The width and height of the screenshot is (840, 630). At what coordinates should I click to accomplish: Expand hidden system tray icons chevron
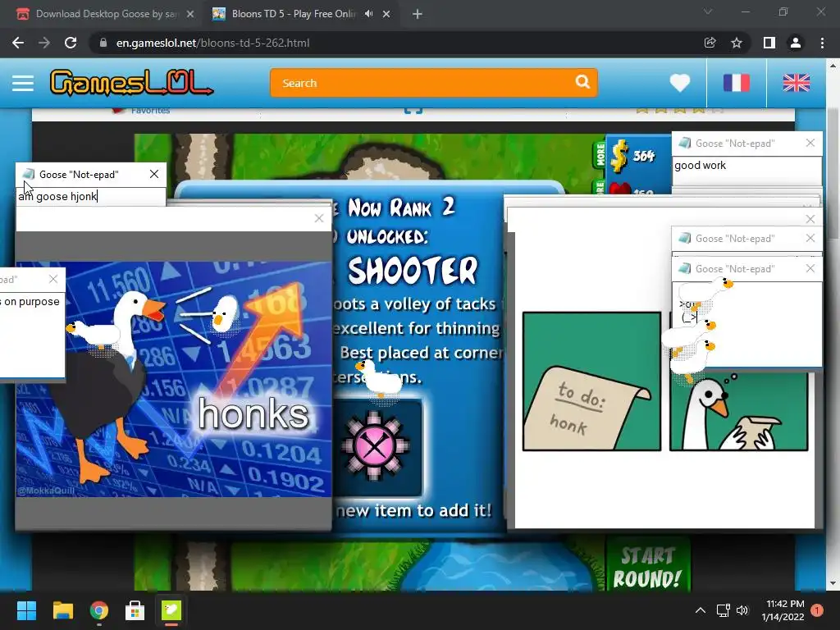coord(701,610)
